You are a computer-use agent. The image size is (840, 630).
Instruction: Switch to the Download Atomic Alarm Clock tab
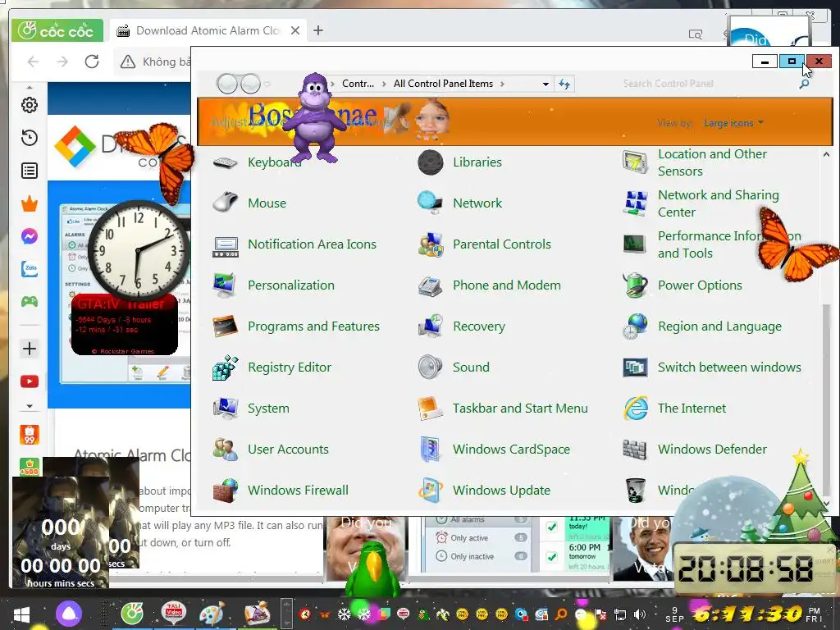(208, 30)
